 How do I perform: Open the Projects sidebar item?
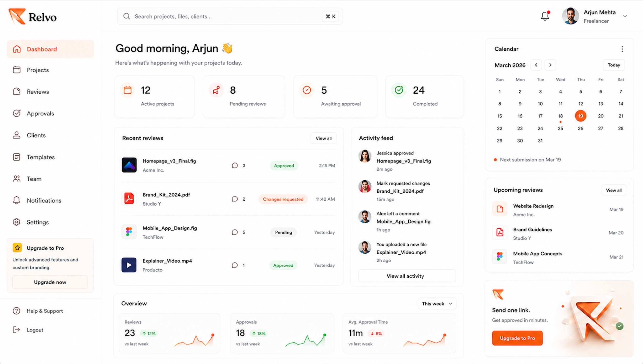click(x=50, y=70)
